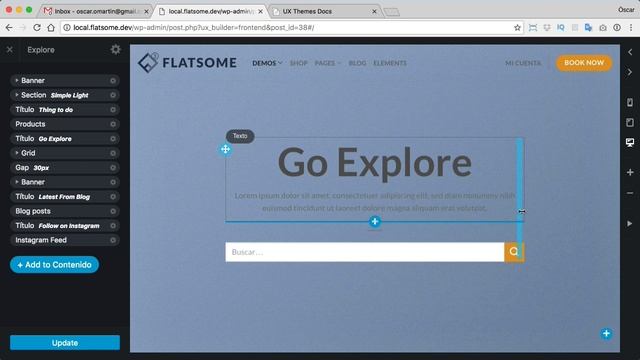Click Add to Contenido button
The image size is (640, 360).
click(x=54, y=264)
